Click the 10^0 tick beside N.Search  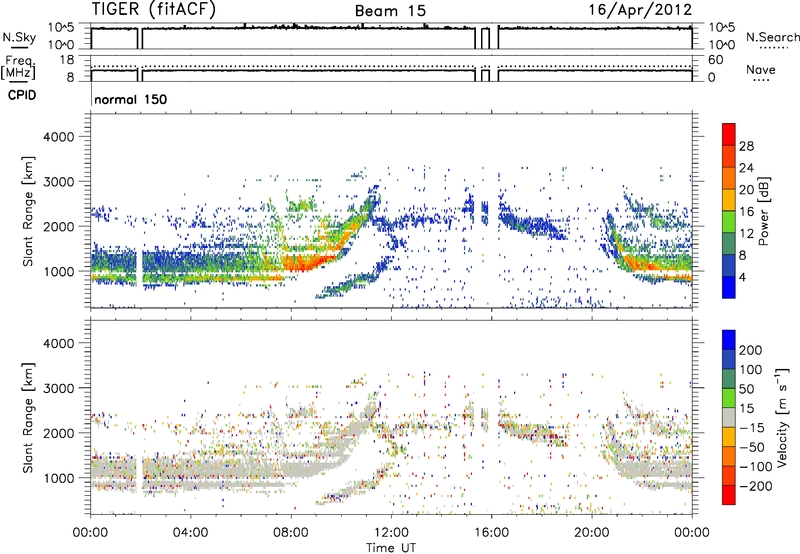(x=721, y=45)
